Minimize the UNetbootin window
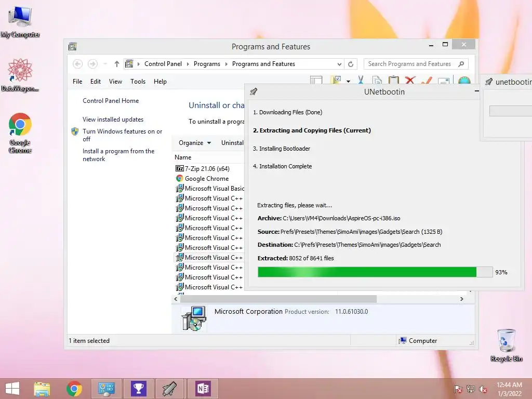Viewport: 532px width, 399px height. 476,91
